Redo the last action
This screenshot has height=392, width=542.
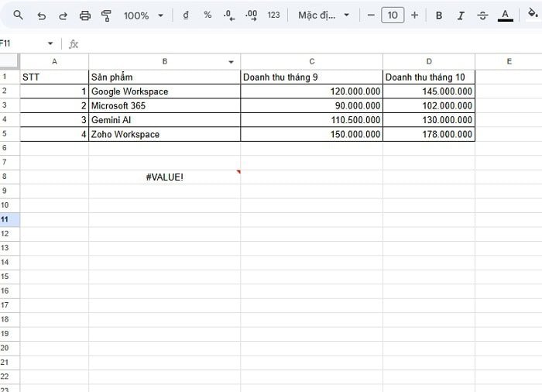(x=63, y=16)
